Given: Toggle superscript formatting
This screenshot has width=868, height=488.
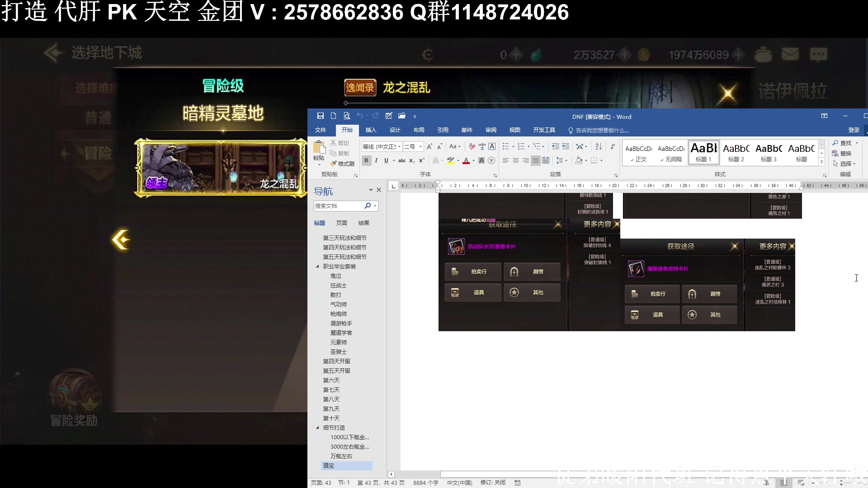Looking at the screenshot, I should coord(421,160).
